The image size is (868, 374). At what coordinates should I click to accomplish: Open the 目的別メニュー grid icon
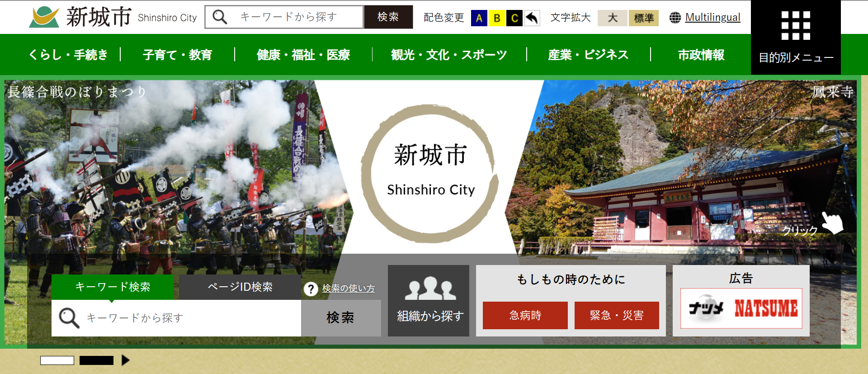tap(796, 26)
